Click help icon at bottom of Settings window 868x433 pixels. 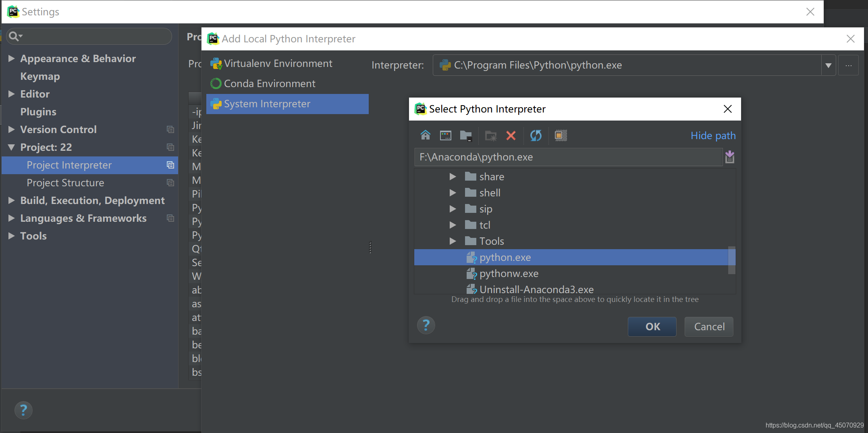[23, 410]
